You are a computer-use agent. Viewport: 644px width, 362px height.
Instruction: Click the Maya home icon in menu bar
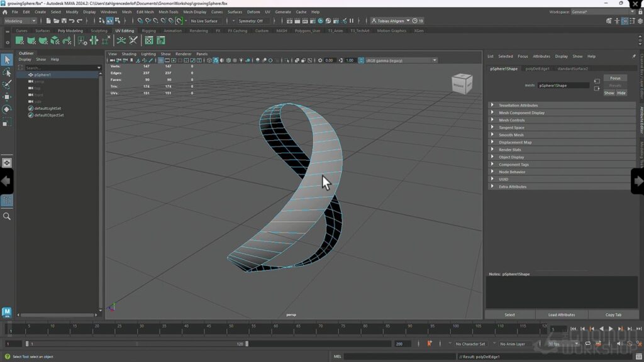(5, 12)
